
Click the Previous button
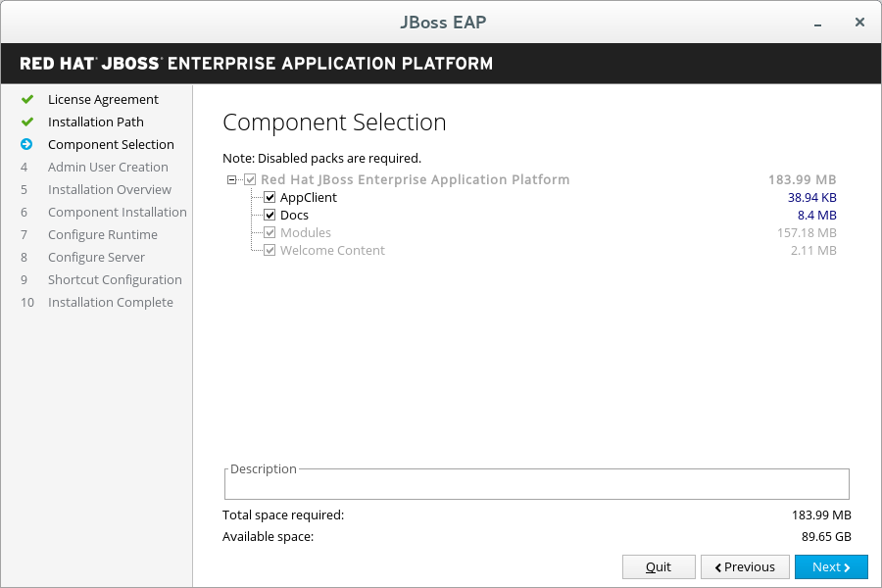click(x=745, y=566)
